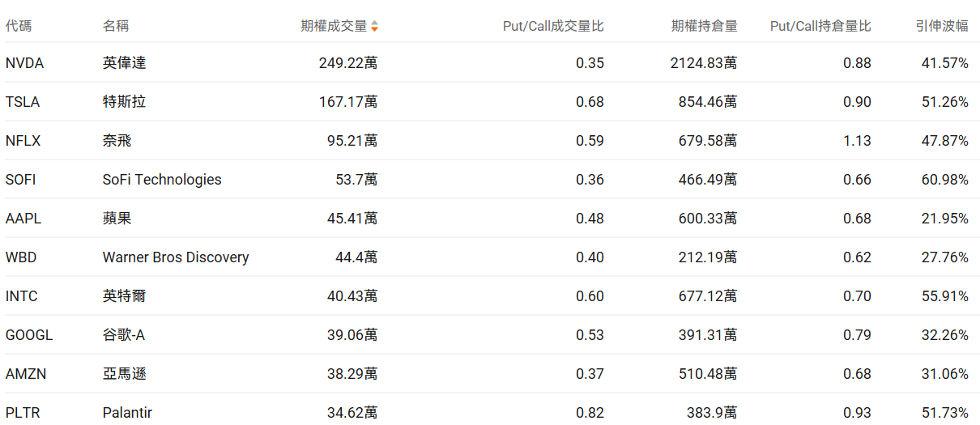Screen dimensions: 980x425
Task: Sort by 期權成交量 column header
Action: click(x=334, y=26)
